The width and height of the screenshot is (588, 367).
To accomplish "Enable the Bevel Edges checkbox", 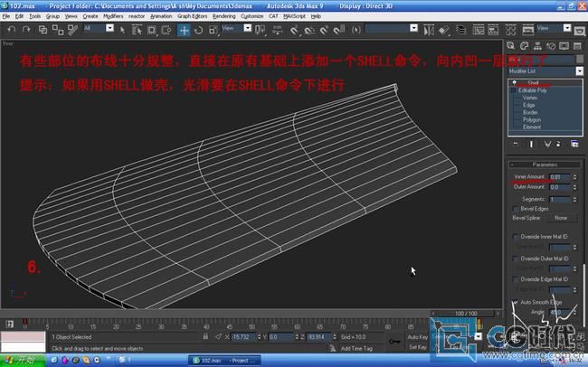I will (x=516, y=209).
